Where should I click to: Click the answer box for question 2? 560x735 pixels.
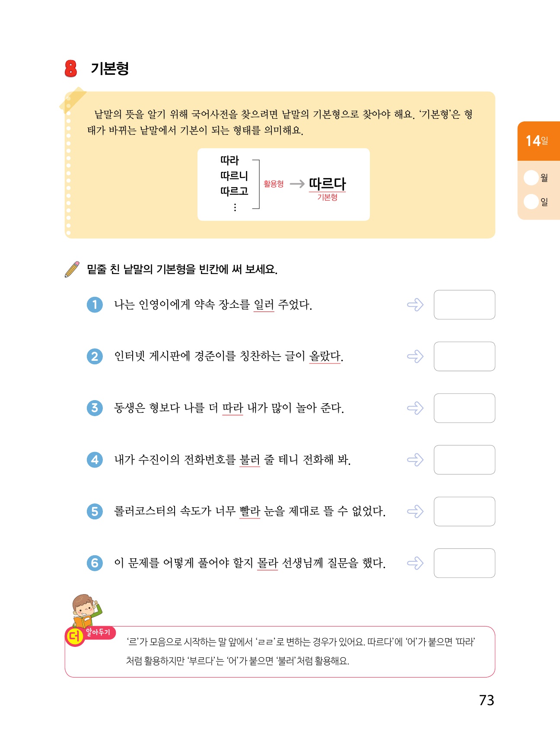tap(464, 356)
